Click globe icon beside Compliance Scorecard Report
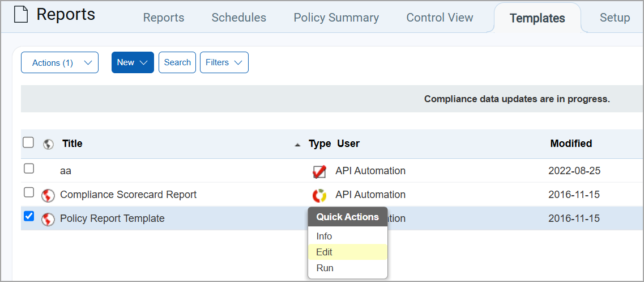Screen dimensions: 644x282 [49, 196]
